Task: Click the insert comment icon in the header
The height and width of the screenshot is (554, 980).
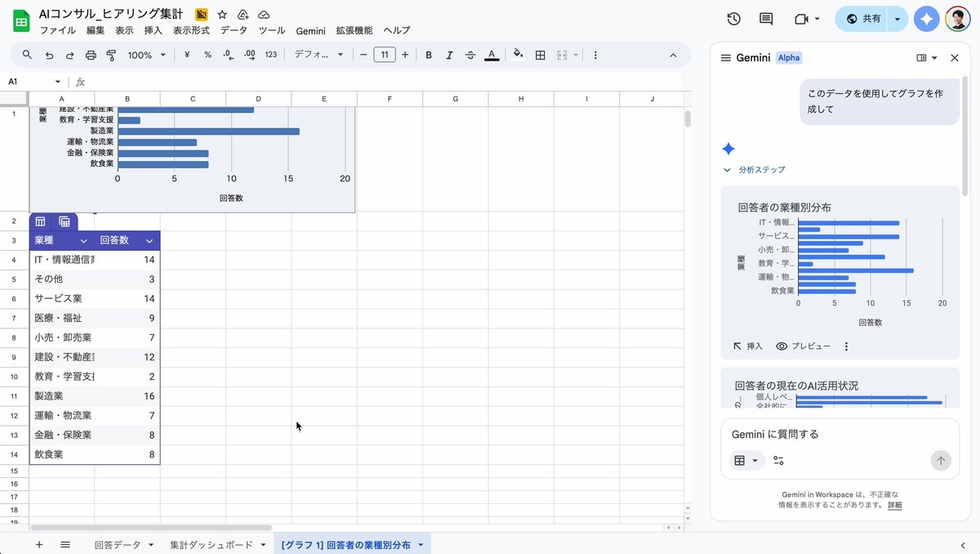Action: pyautogui.click(x=765, y=18)
